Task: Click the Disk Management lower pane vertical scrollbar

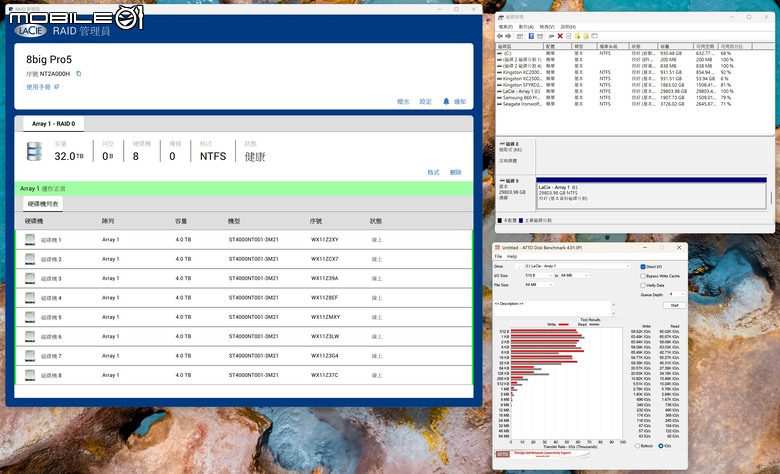Action: [771, 198]
